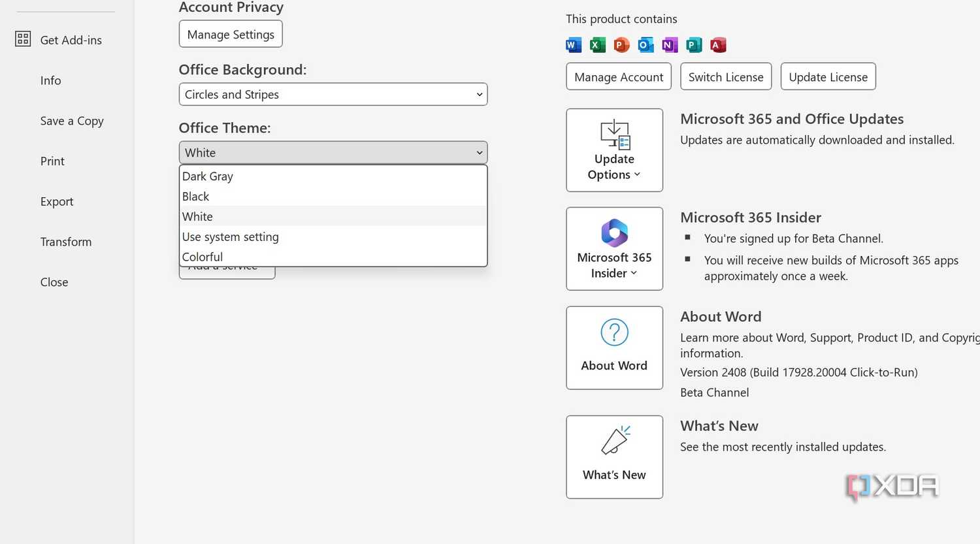Click the Get Add-ins grid icon
This screenshot has width=980, height=544.
(x=23, y=39)
